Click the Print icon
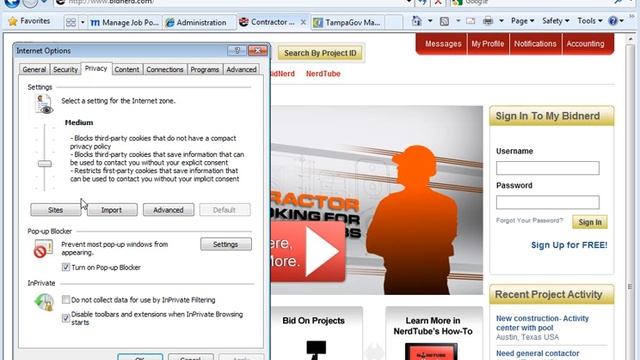This screenshot has height=360, width=640. (x=488, y=21)
